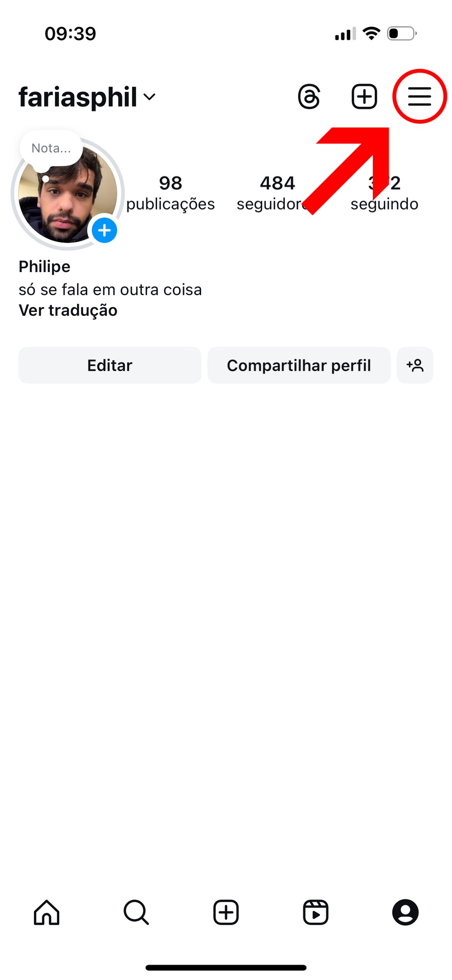
Task: Tap the discover people icon button
Action: click(415, 365)
